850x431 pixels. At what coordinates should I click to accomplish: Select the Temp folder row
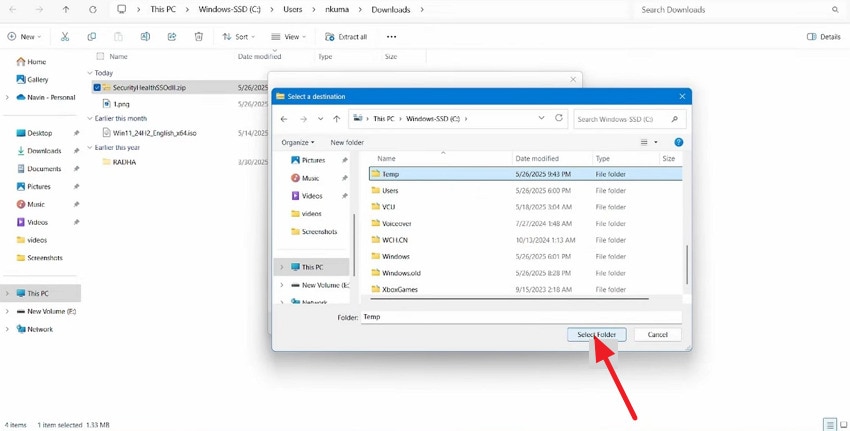pos(525,174)
